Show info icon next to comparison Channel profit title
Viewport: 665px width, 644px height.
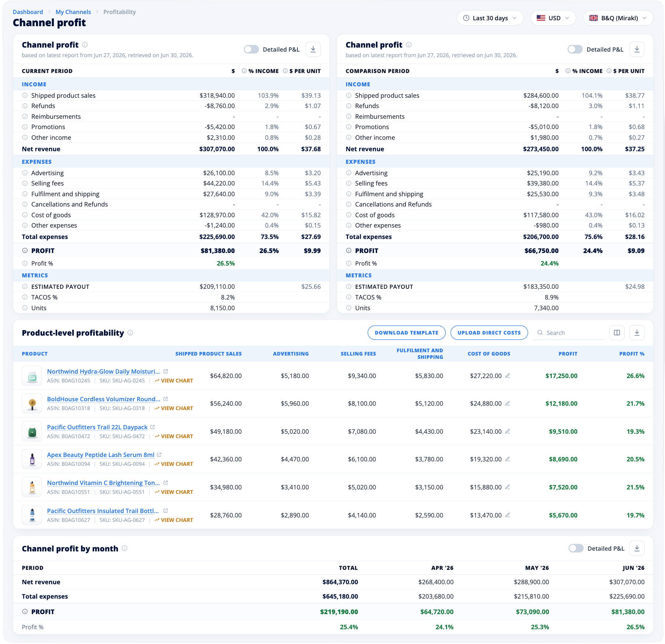408,45
